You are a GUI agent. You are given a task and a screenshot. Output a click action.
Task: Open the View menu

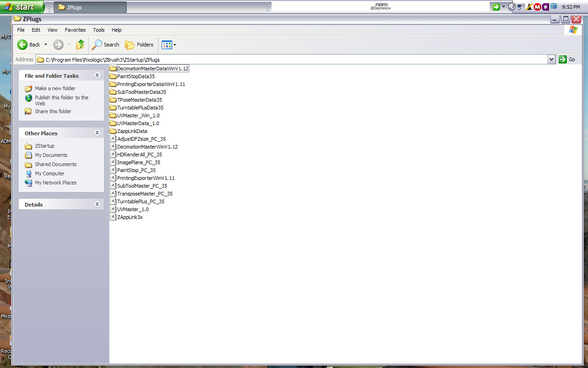click(53, 30)
